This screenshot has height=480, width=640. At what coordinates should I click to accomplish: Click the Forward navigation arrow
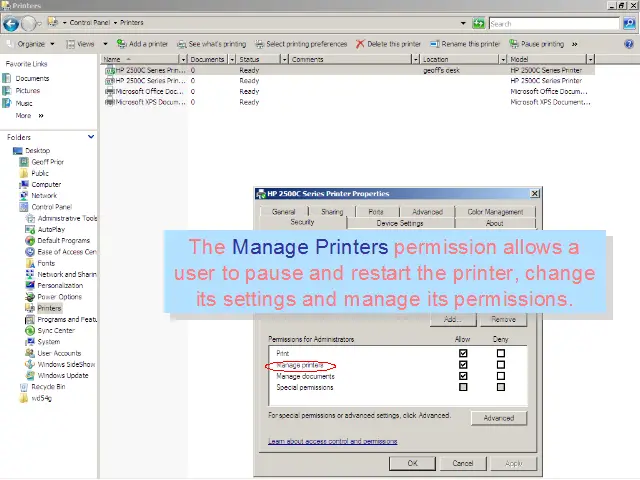[x=29, y=24]
